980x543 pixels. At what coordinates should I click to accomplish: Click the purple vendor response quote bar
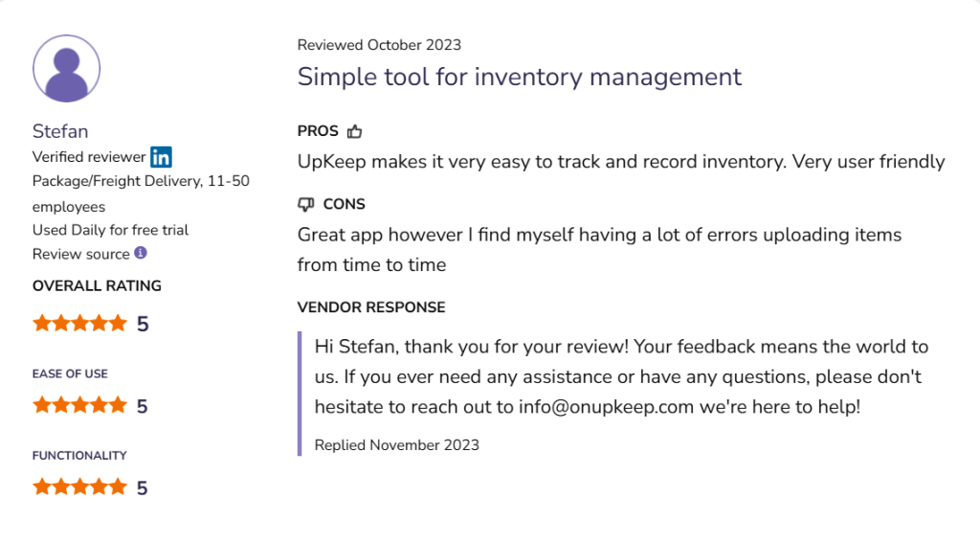pos(301,393)
